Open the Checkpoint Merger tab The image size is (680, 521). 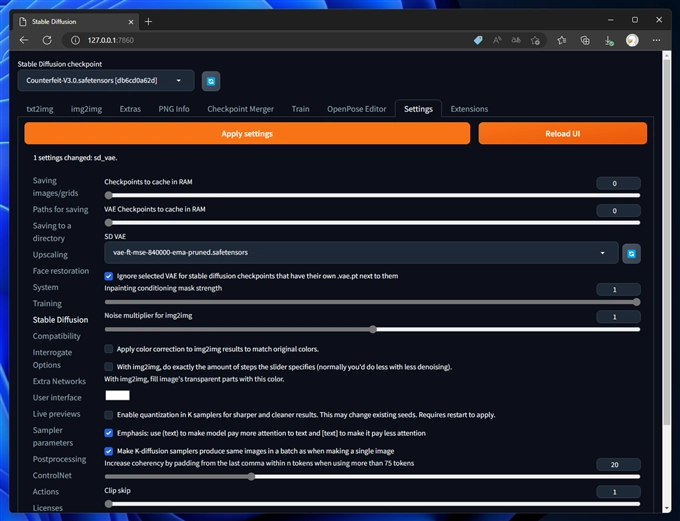coord(240,109)
